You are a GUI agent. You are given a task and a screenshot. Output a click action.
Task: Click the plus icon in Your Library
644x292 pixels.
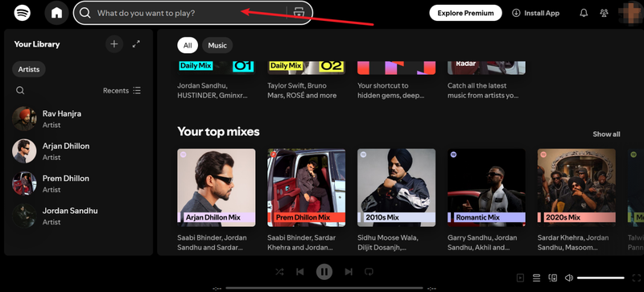coord(114,44)
